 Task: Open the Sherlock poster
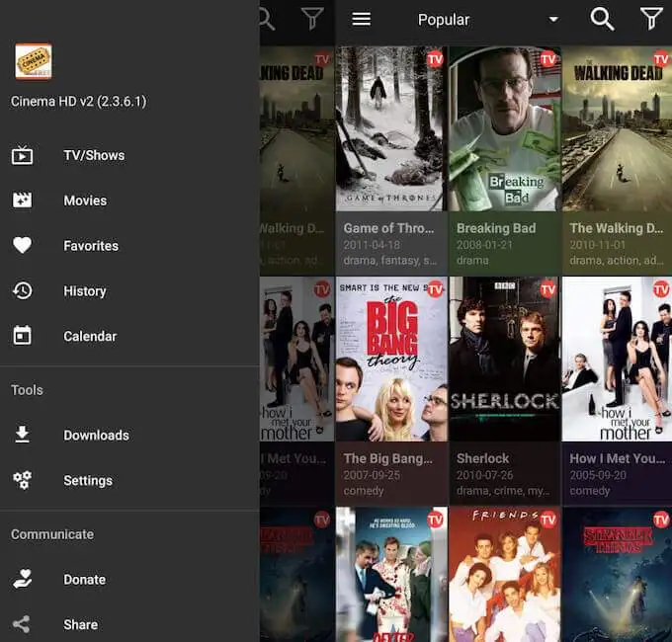[504, 359]
